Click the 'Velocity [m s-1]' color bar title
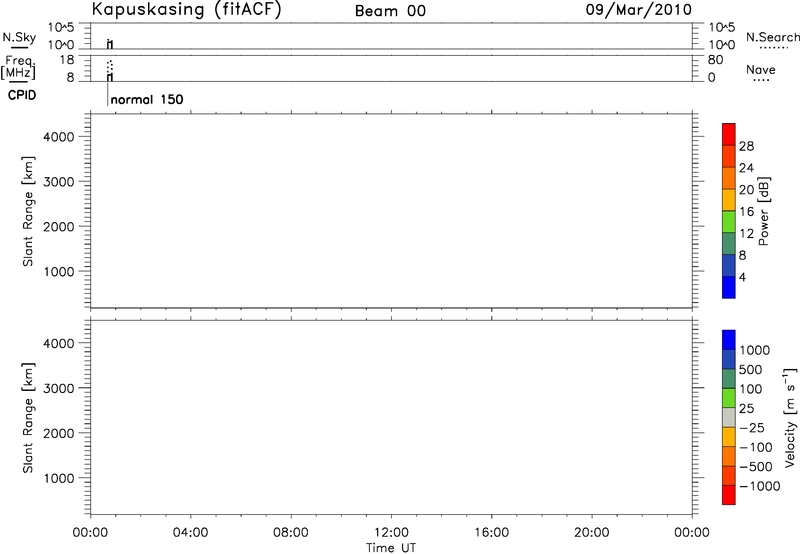This screenshot has width=800, height=554. pyautogui.click(x=790, y=417)
